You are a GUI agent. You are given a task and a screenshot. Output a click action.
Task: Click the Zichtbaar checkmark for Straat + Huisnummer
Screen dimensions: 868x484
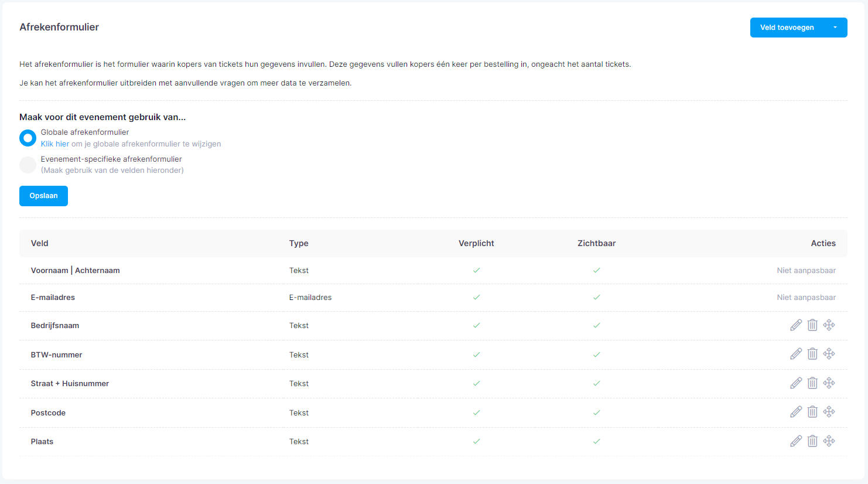596,383
